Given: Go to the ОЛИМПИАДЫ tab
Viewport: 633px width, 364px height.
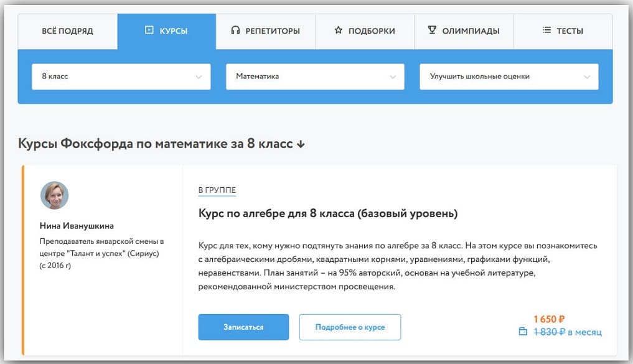Looking at the screenshot, I should pos(464,31).
